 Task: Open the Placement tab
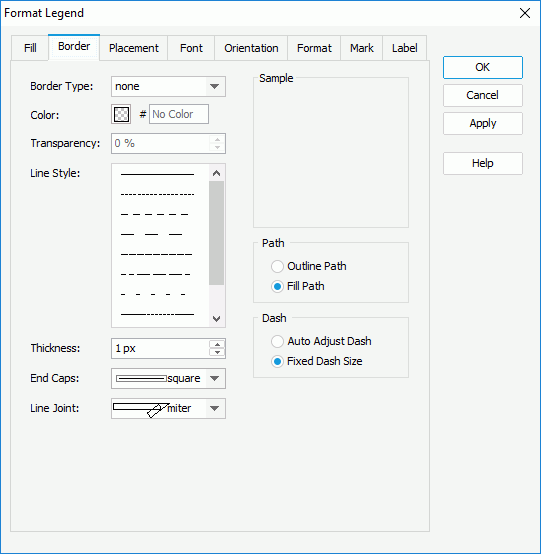point(134,48)
